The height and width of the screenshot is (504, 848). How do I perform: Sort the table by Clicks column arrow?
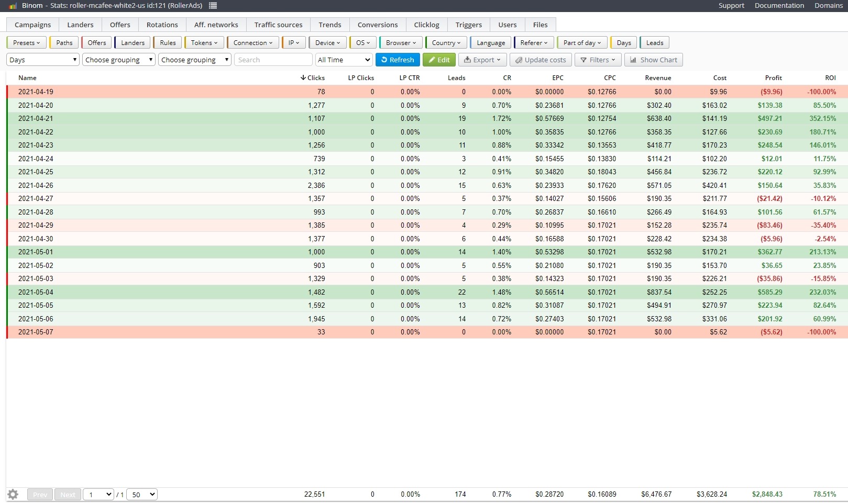313,77
